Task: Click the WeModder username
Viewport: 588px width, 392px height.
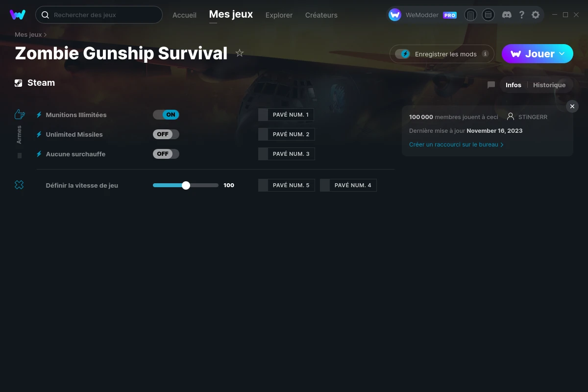Action: pyautogui.click(x=422, y=15)
